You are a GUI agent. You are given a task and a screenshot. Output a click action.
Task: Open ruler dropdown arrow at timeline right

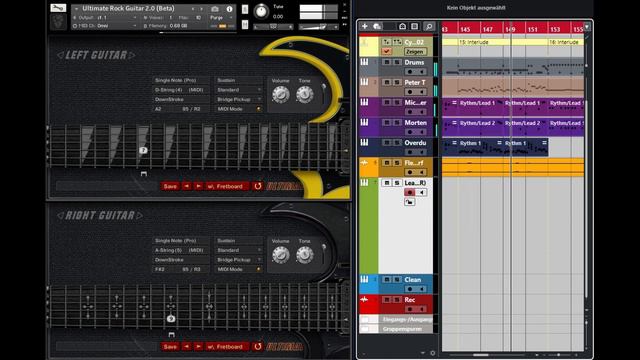coord(587,27)
